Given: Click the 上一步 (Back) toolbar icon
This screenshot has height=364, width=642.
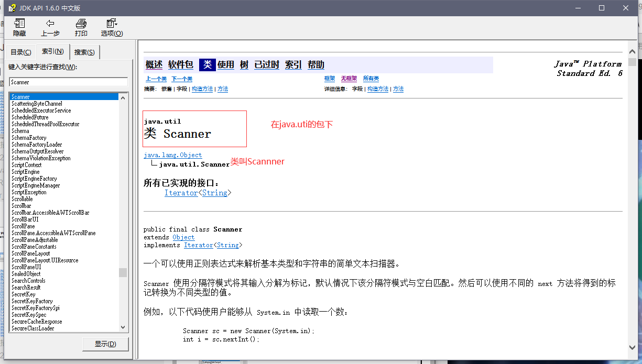Looking at the screenshot, I should coord(50,27).
